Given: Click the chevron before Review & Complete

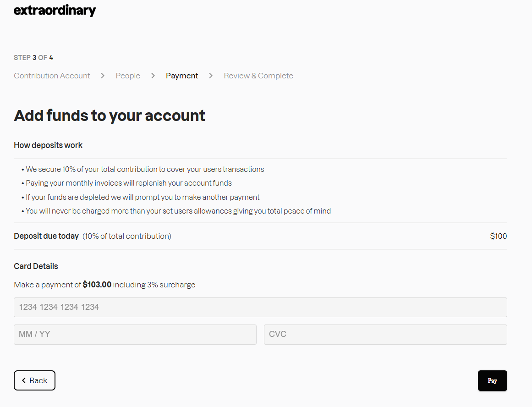Looking at the screenshot, I should pyautogui.click(x=211, y=76).
